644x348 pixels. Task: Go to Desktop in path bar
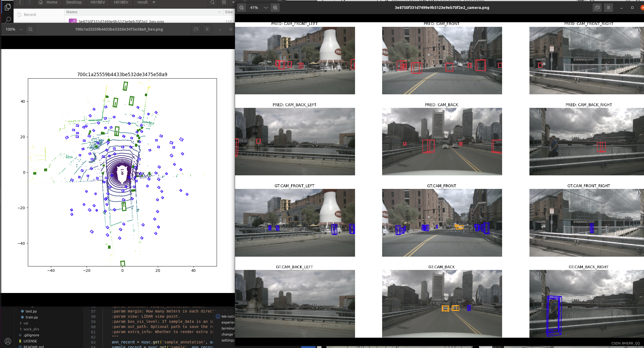74,2
